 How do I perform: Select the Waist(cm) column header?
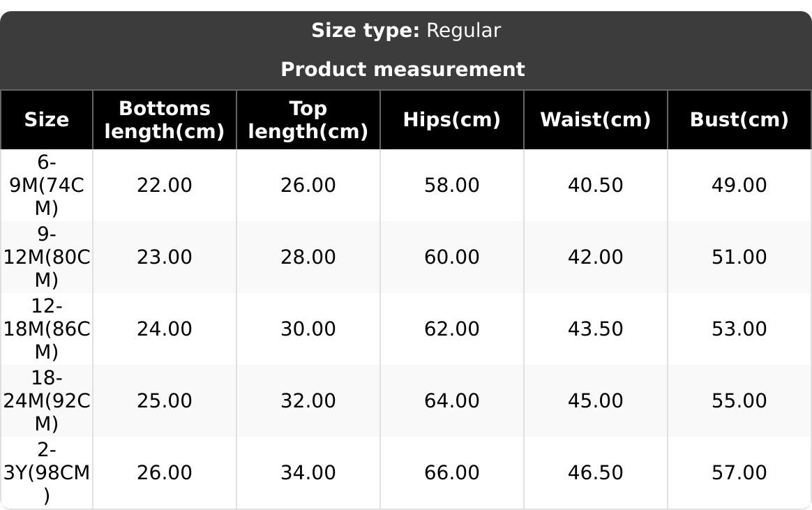coord(596,120)
